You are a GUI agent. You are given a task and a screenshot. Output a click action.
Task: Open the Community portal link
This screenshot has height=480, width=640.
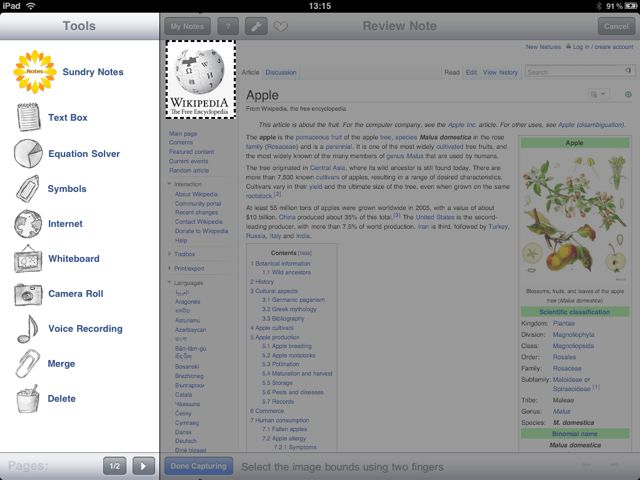(x=198, y=203)
